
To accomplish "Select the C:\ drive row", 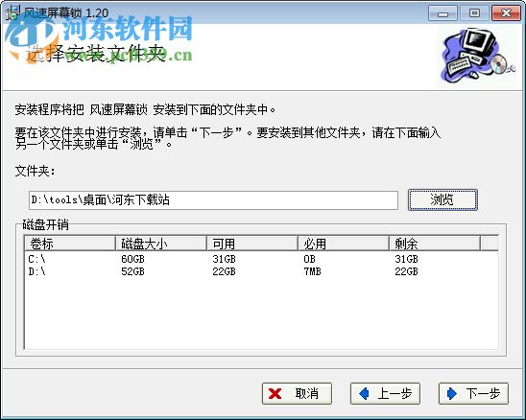I will (261, 259).
